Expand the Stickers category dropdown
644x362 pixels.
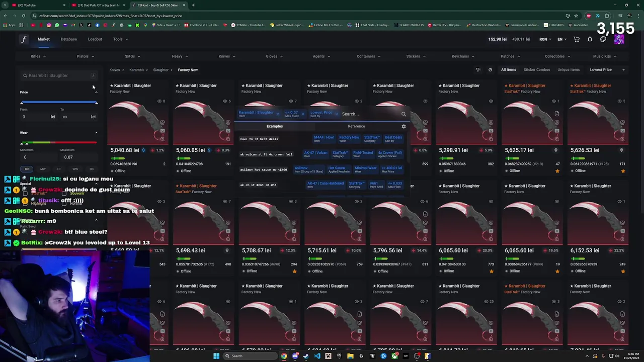tap(416, 56)
